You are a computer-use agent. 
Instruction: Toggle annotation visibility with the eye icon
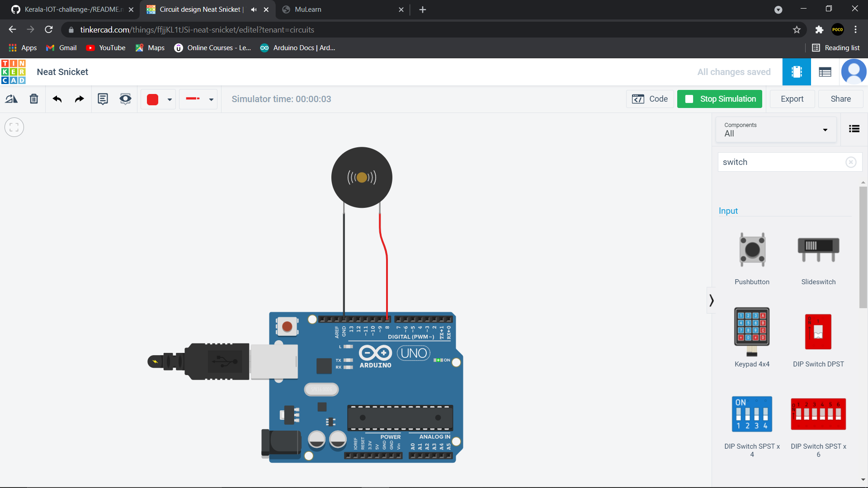pos(125,99)
